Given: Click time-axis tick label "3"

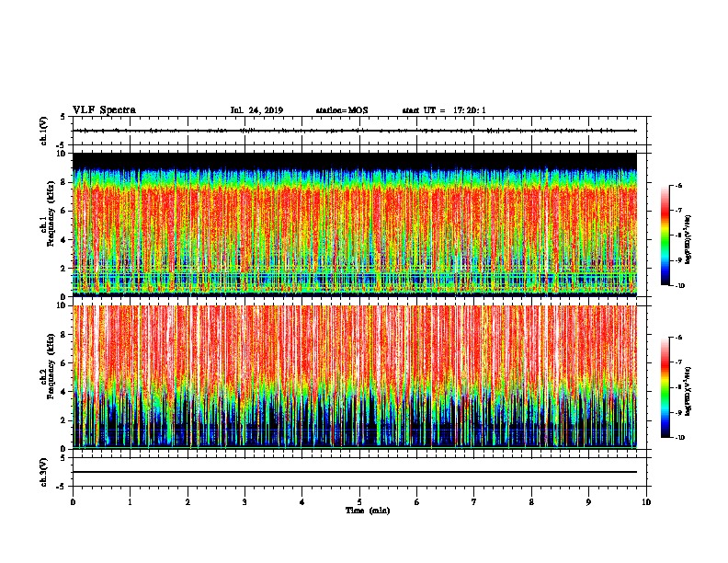Looking at the screenshot, I should (245, 502).
